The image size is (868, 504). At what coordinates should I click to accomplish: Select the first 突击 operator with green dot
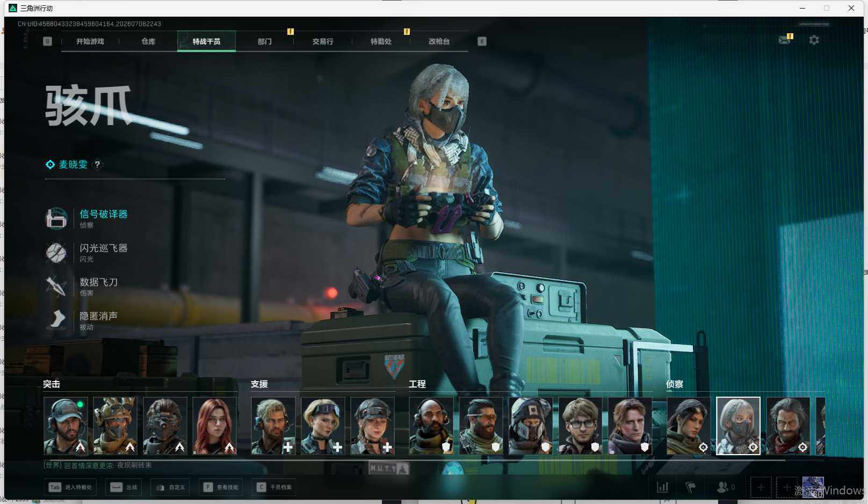66,426
